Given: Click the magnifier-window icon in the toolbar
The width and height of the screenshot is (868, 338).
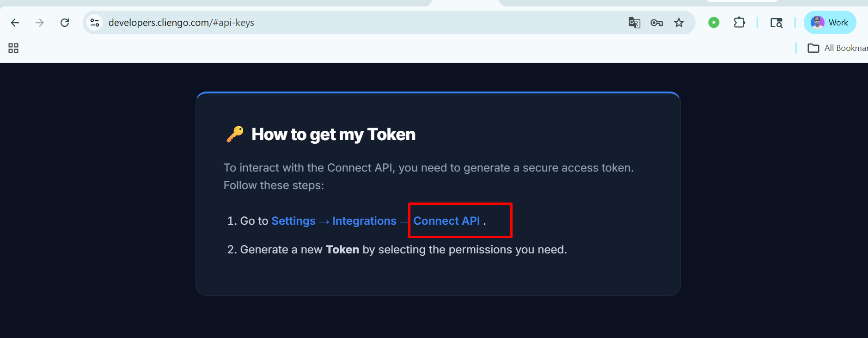Looking at the screenshot, I should pyautogui.click(x=776, y=23).
